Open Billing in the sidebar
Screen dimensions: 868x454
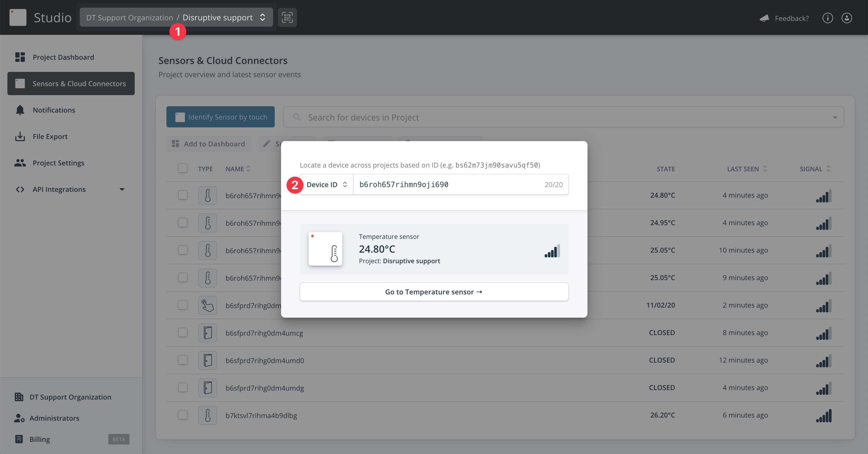tap(71, 439)
